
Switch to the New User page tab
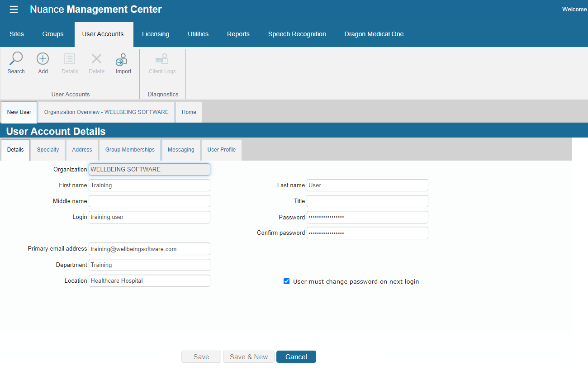click(19, 112)
